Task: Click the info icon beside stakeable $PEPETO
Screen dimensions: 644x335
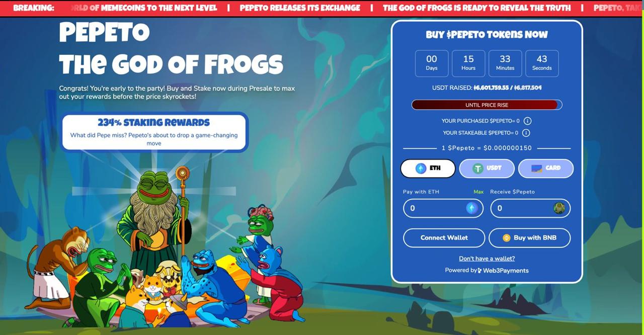Action: 526,133
